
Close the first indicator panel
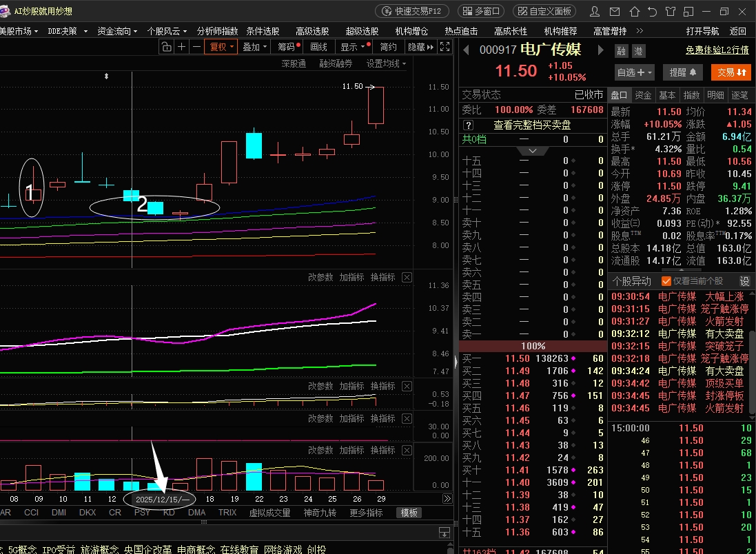(x=407, y=277)
